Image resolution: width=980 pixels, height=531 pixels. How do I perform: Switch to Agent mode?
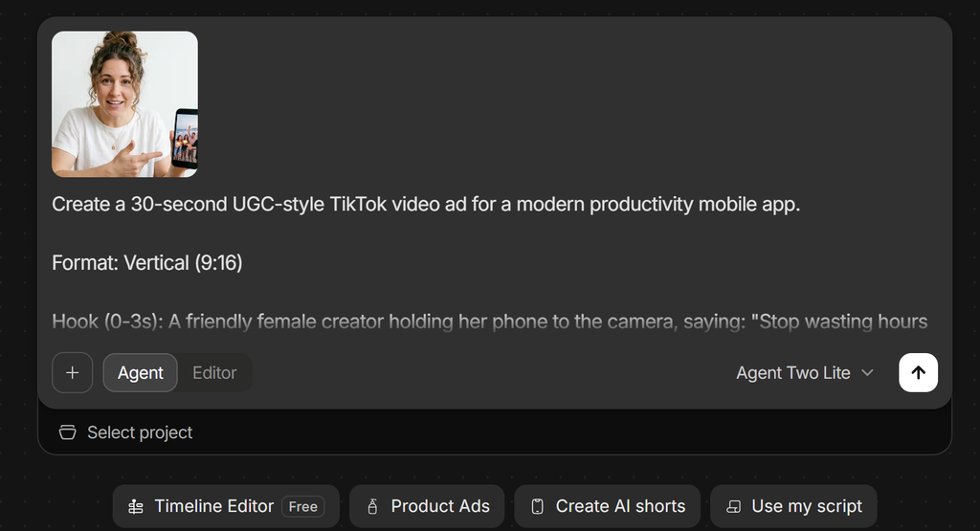(141, 373)
